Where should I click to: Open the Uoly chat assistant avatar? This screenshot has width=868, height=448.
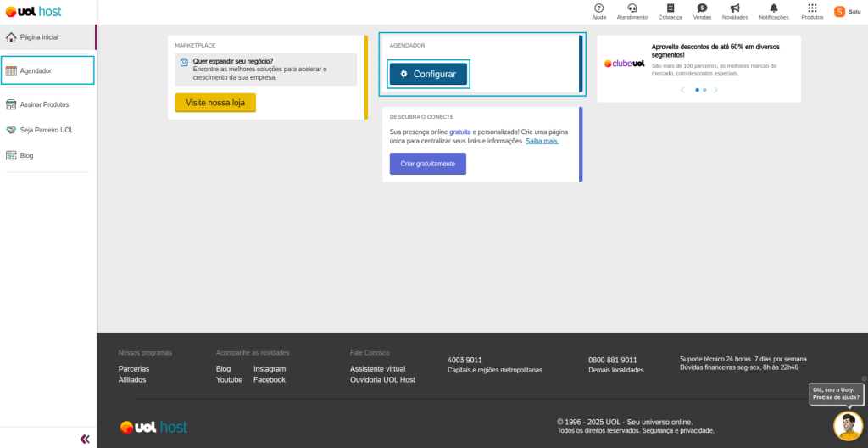[x=848, y=425]
